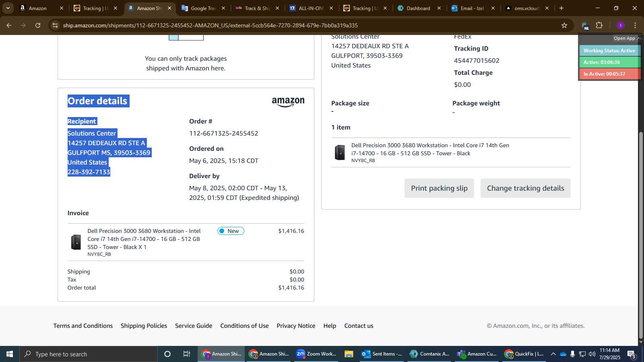
Task: Switch to the Track & Ship tab
Action: 257,8
